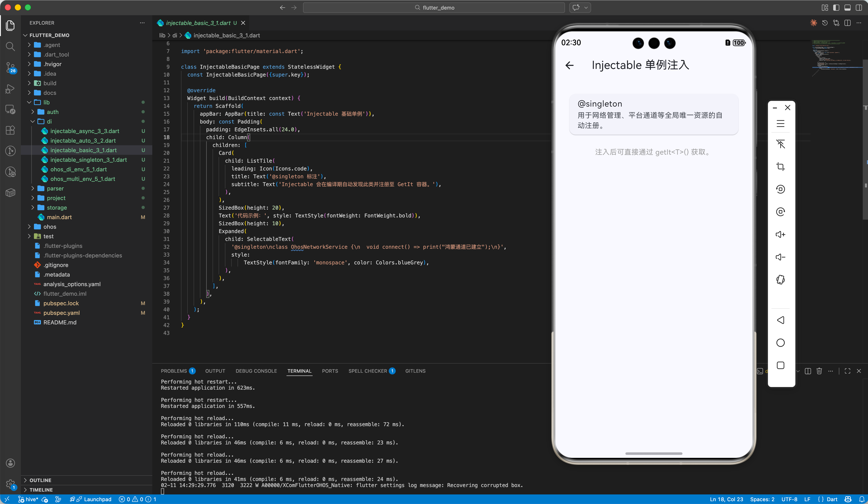Open main.dart file in explorer
The image size is (868, 504).
click(x=59, y=217)
